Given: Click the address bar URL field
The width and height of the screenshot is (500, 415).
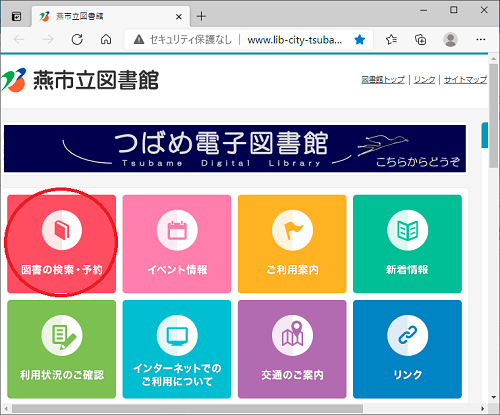Looking at the screenshot, I should point(294,40).
